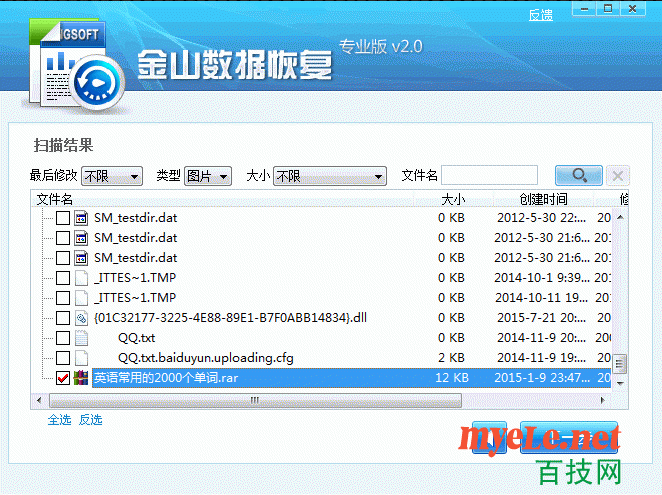This screenshot has height=495, width=662.
Task: Click the horizontal scrollbar right arrow
Action: coord(603,400)
